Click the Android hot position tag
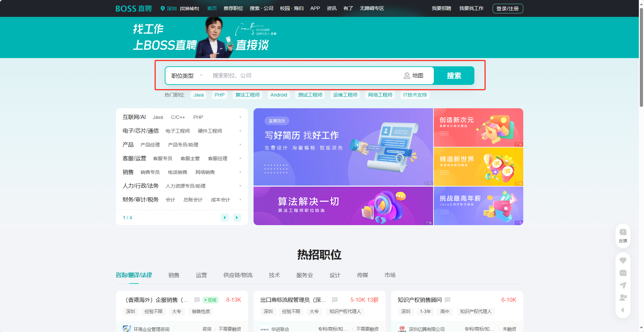 [x=279, y=95]
